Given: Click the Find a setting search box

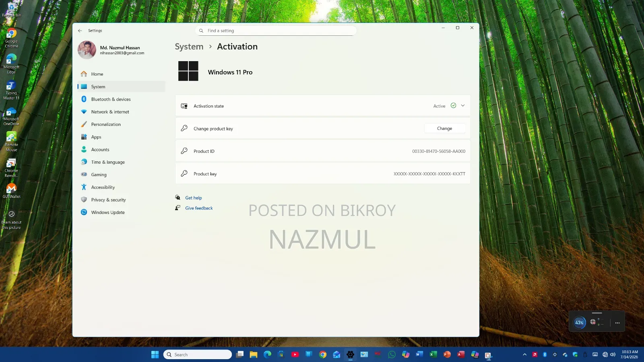Looking at the screenshot, I should click(x=276, y=31).
